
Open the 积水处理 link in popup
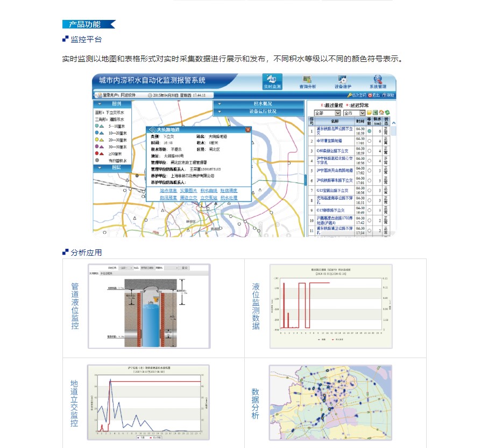(229, 198)
